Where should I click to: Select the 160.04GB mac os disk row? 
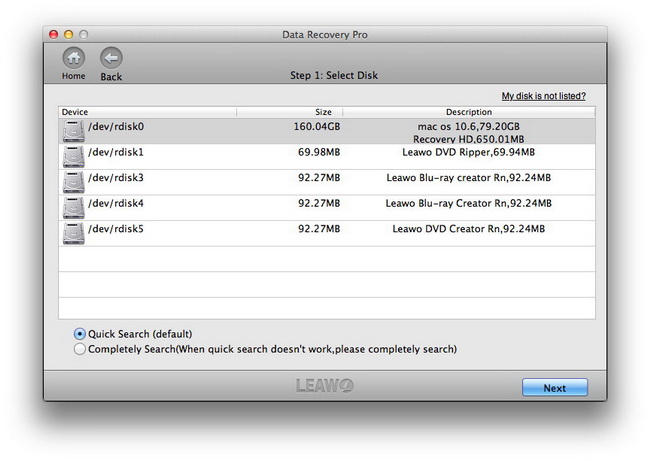[x=327, y=131]
